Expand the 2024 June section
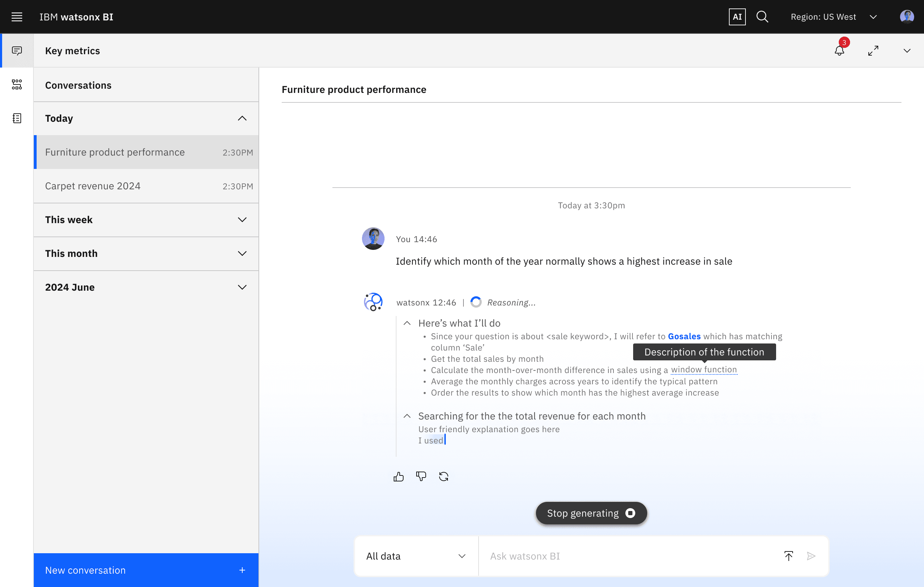 point(242,287)
